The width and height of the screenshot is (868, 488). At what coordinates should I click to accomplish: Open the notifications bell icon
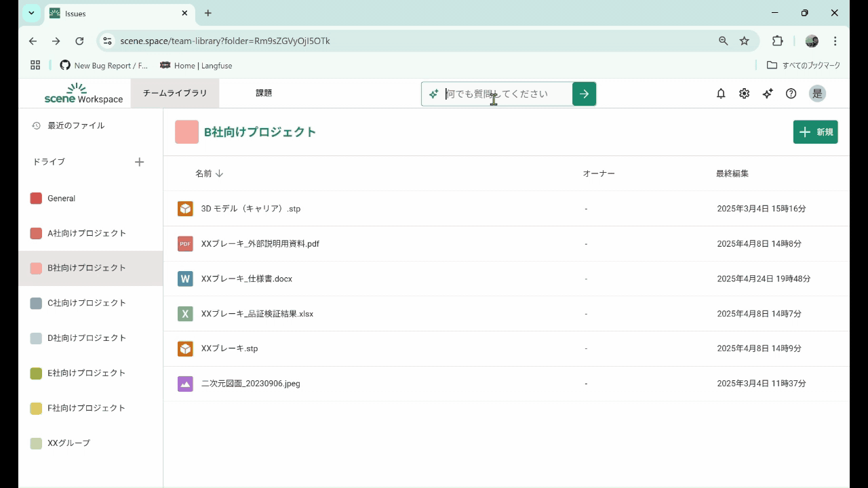click(721, 94)
